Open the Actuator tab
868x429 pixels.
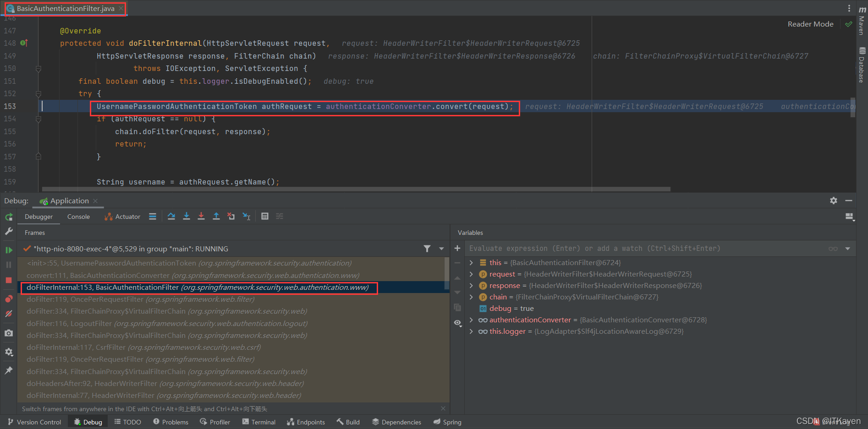[127, 216]
